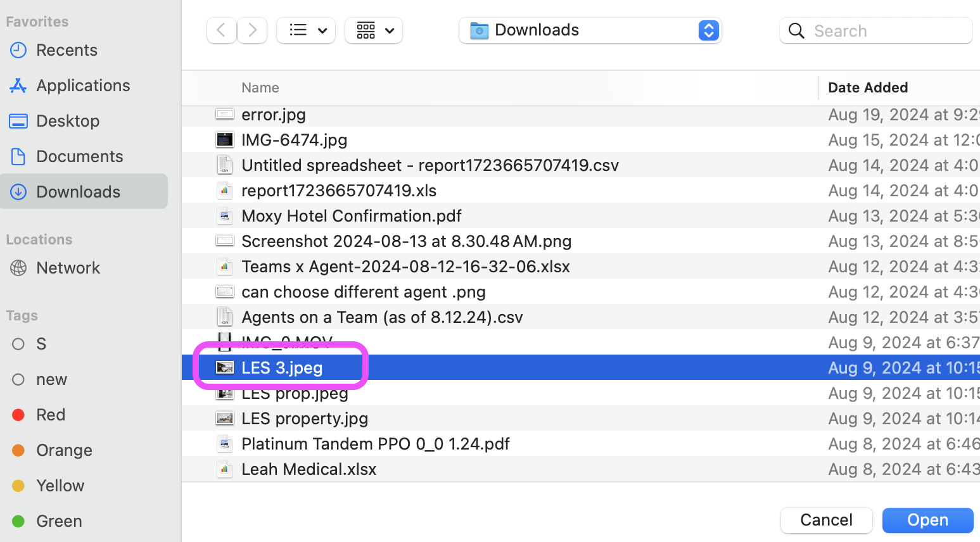Click the Search field
This screenshot has width=980, height=542.
[887, 31]
